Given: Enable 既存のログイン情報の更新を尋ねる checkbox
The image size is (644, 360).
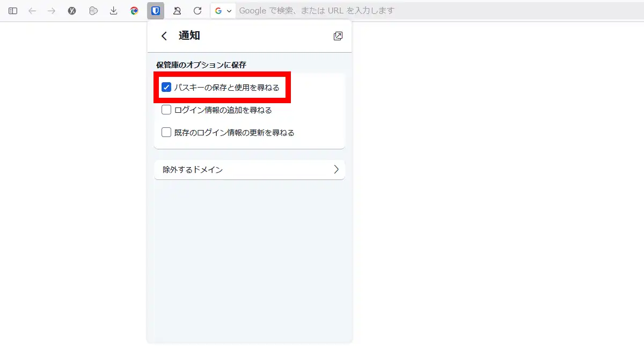Looking at the screenshot, I should 166,132.
